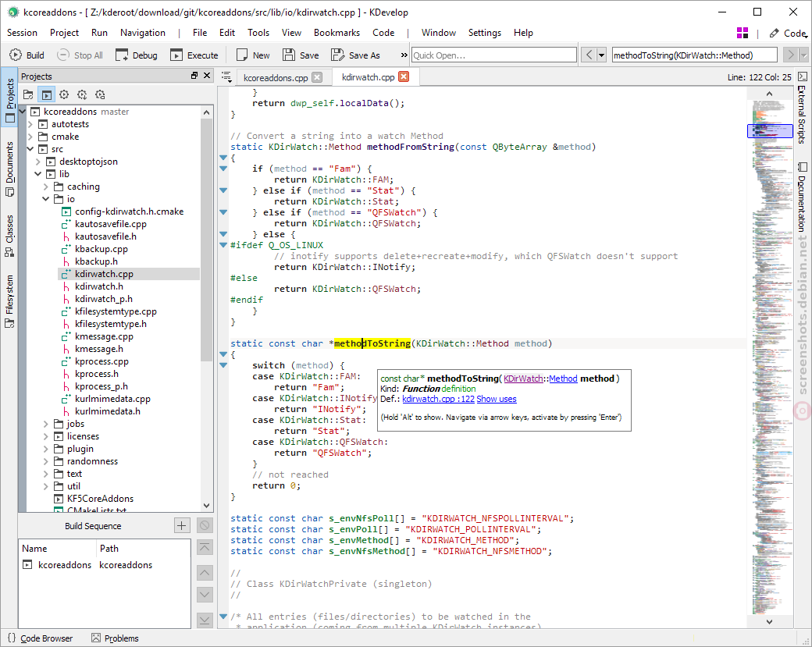
Task: Click the Quick Open input field
Action: pyautogui.click(x=494, y=55)
